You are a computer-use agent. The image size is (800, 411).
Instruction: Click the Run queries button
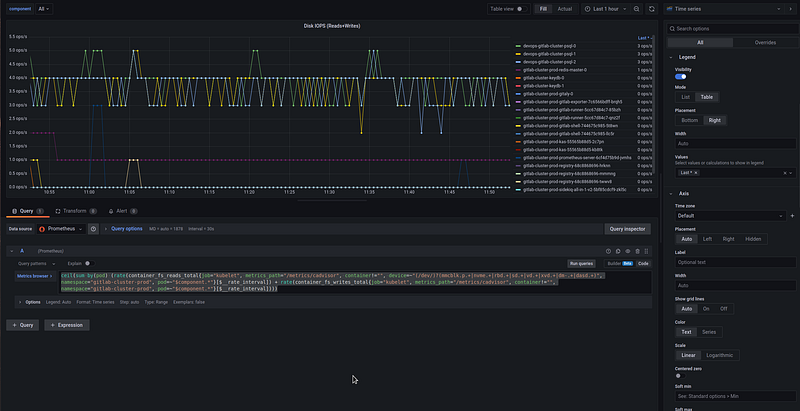(582, 264)
